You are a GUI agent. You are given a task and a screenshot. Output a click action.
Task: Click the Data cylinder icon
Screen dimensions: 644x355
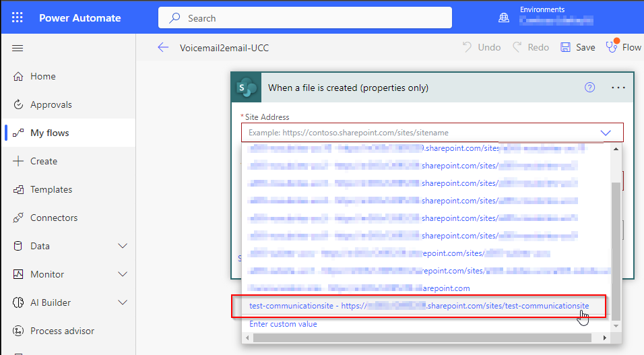[18, 246]
